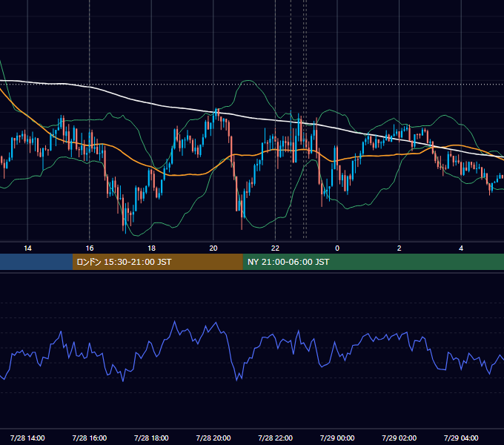
Task: Click the 7/28 16:00 time label
Action: click(x=90, y=438)
